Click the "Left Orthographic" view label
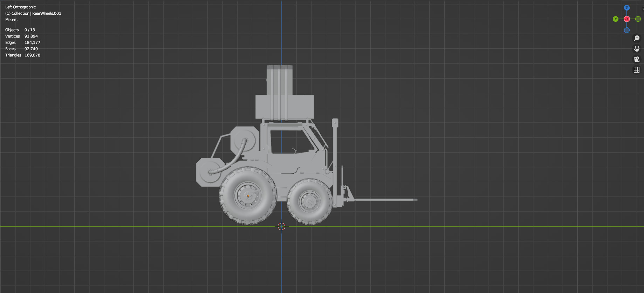This screenshot has height=293, width=644. click(20, 7)
